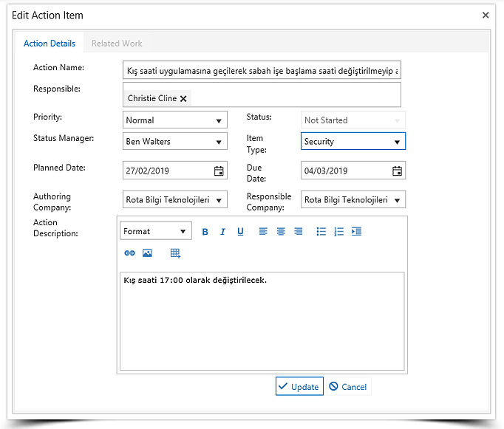Align description text to the left
This screenshot has width=504, height=429.
(x=263, y=232)
